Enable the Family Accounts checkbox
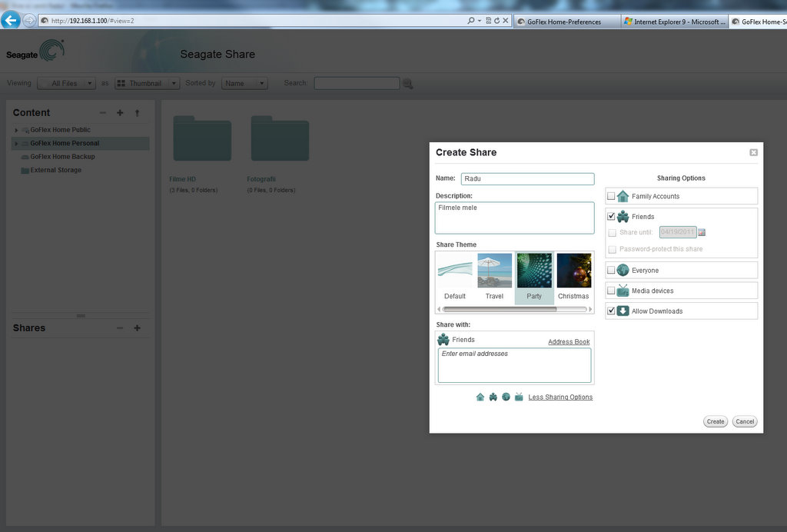Viewport: 787px width, 532px height. pos(611,196)
